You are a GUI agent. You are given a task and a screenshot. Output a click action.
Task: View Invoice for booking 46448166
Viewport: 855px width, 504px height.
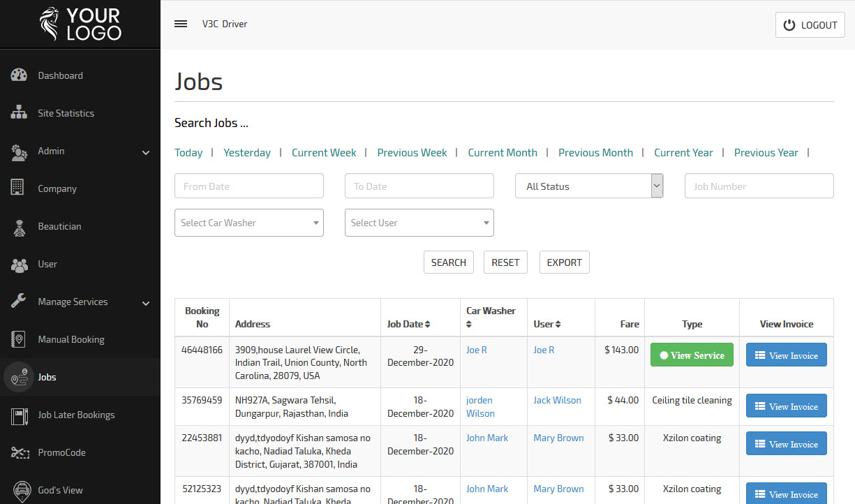(x=787, y=355)
